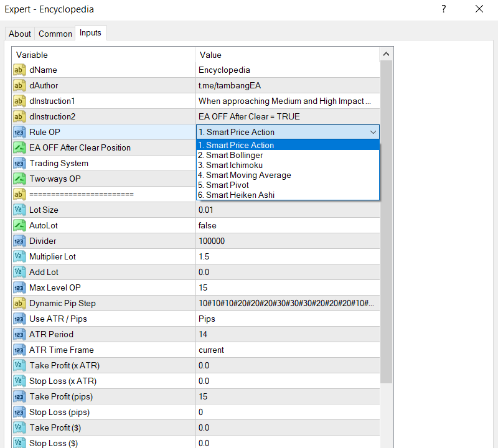
Task: Click the double icon beside Take Profit (x ATR)
Action: click(x=19, y=365)
